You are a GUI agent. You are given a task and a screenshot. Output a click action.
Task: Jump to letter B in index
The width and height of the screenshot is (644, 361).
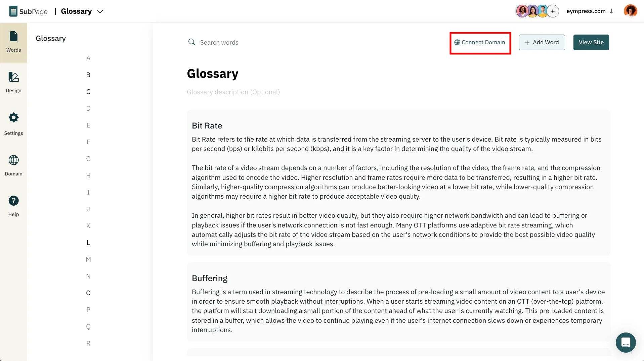[88, 75]
